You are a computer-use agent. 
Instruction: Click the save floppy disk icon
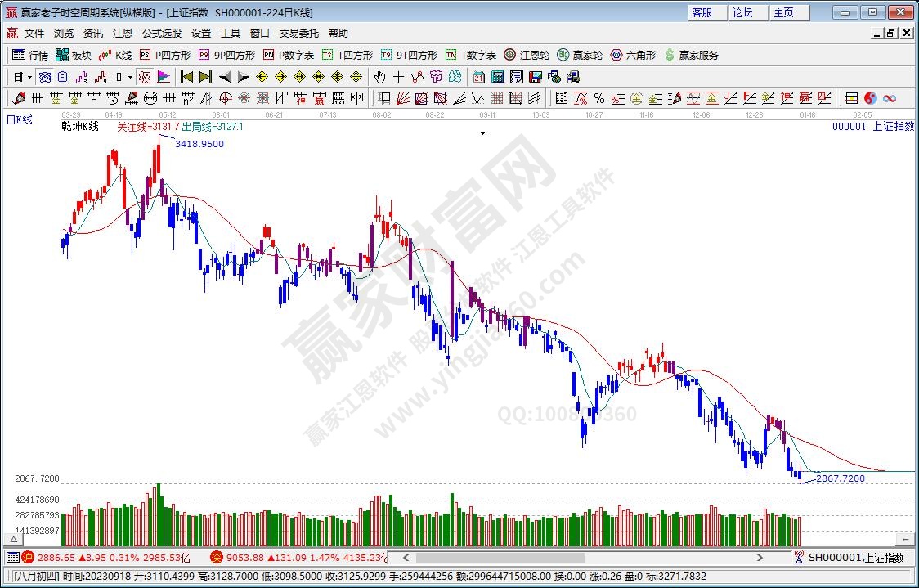[x=535, y=77]
